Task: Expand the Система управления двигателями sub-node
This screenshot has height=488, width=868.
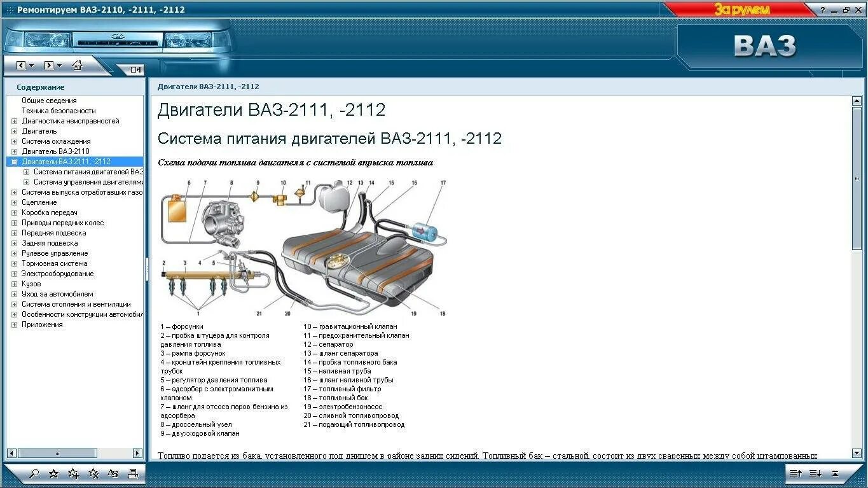Action: pyautogui.click(x=26, y=182)
